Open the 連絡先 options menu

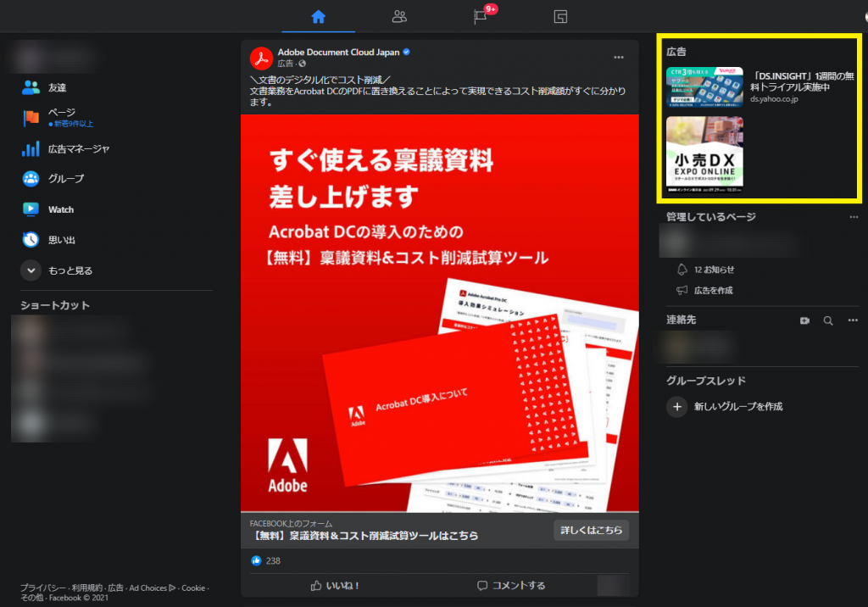click(x=853, y=320)
